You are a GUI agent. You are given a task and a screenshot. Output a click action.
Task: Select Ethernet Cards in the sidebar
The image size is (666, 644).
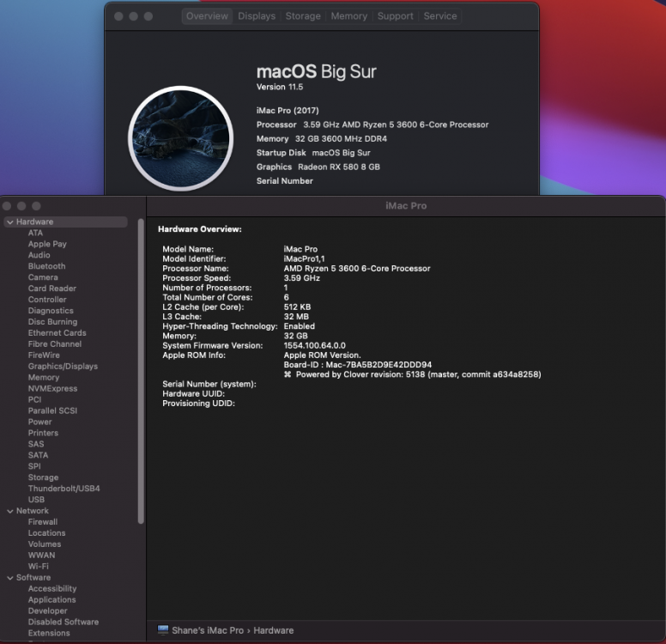point(57,333)
